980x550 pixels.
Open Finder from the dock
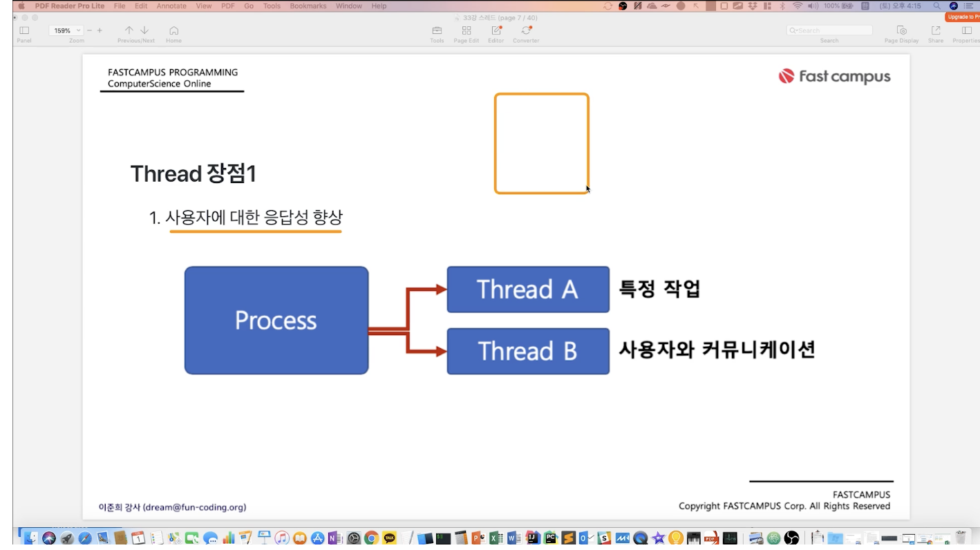coord(31,538)
